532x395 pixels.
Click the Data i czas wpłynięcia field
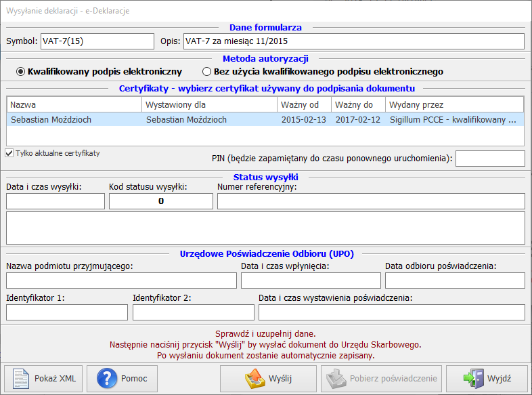(311, 280)
